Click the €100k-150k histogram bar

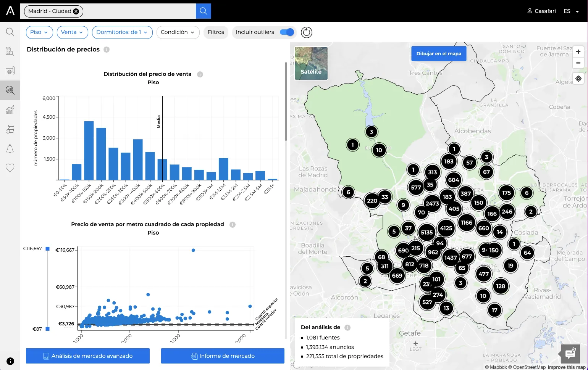[89, 150]
